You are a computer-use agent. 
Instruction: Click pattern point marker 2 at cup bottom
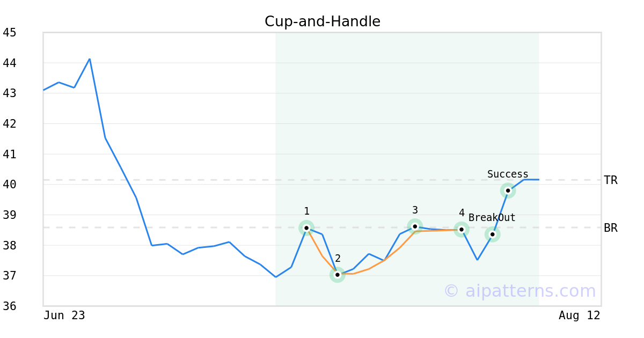[x=338, y=275]
